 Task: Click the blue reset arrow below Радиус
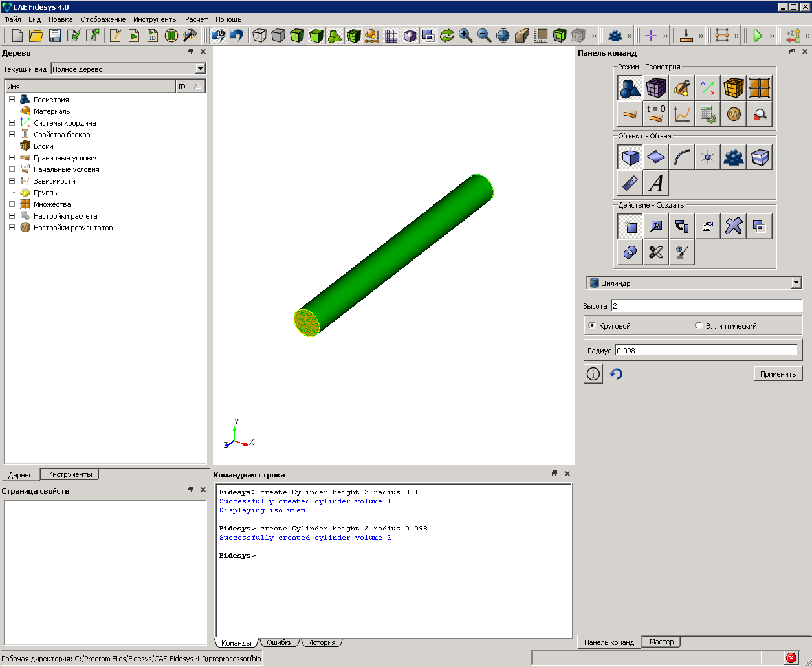pyautogui.click(x=617, y=374)
